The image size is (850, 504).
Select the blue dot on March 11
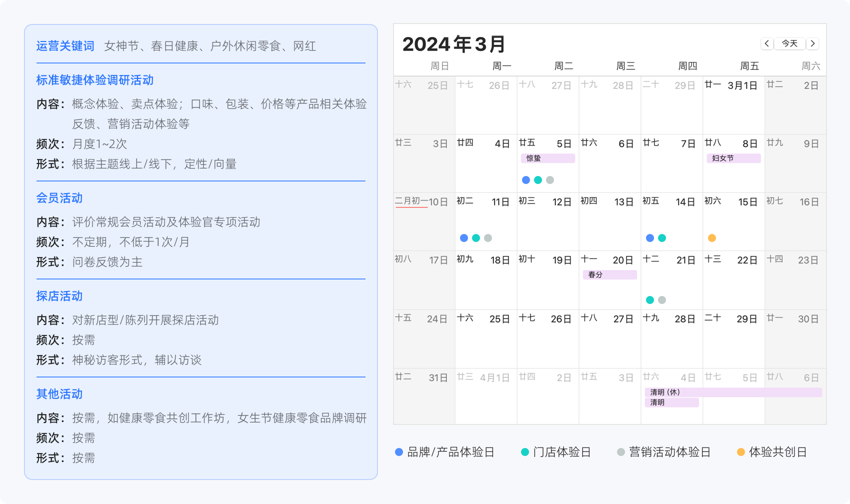[464, 238]
